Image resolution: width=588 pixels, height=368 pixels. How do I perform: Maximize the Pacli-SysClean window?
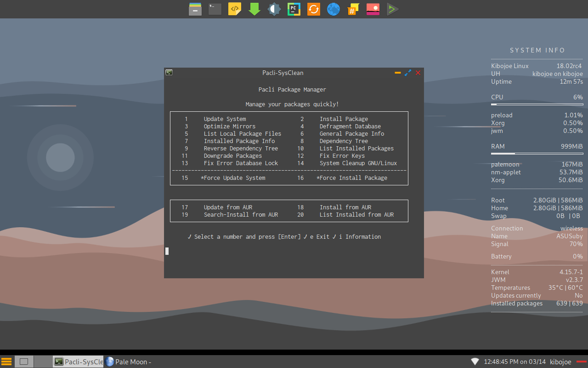point(408,73)
